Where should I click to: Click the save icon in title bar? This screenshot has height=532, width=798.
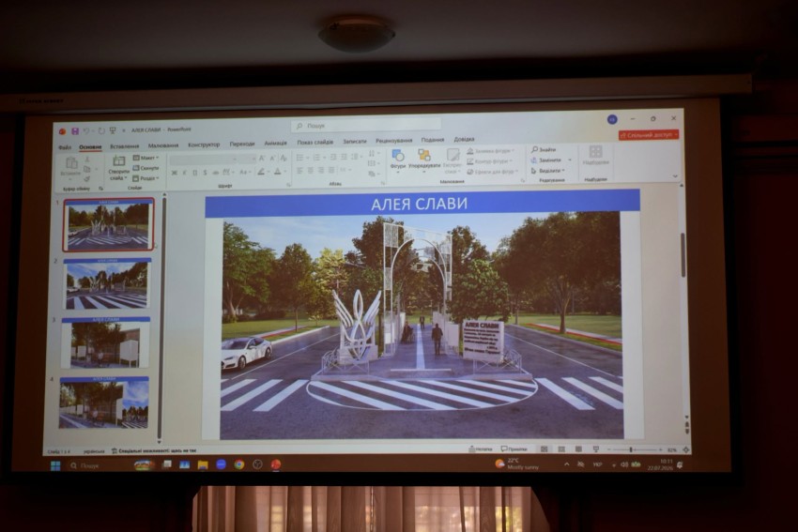[75, 131]
